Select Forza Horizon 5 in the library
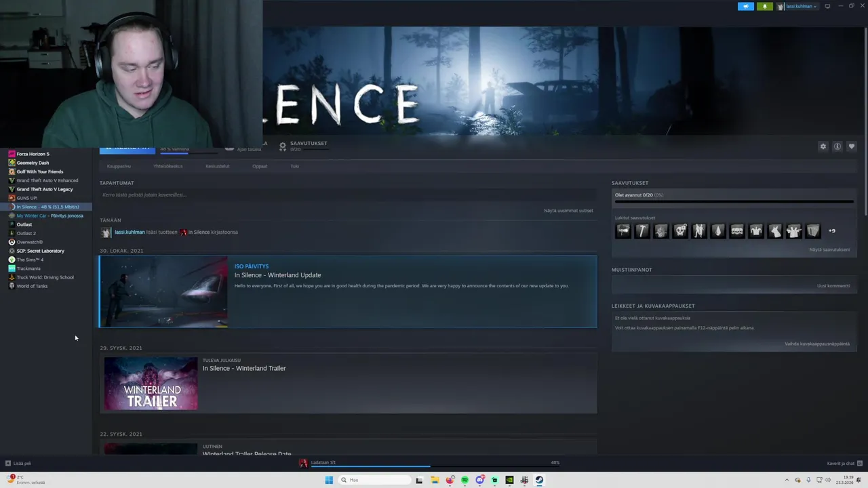Screen dimensions: 868x488 (x=33, y=154)
